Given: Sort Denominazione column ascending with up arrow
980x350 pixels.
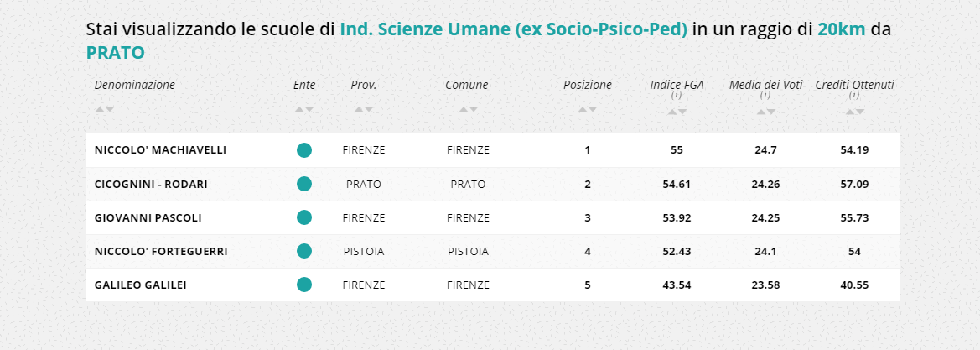Looking at the screenshot, I should [x=100, y=109].
